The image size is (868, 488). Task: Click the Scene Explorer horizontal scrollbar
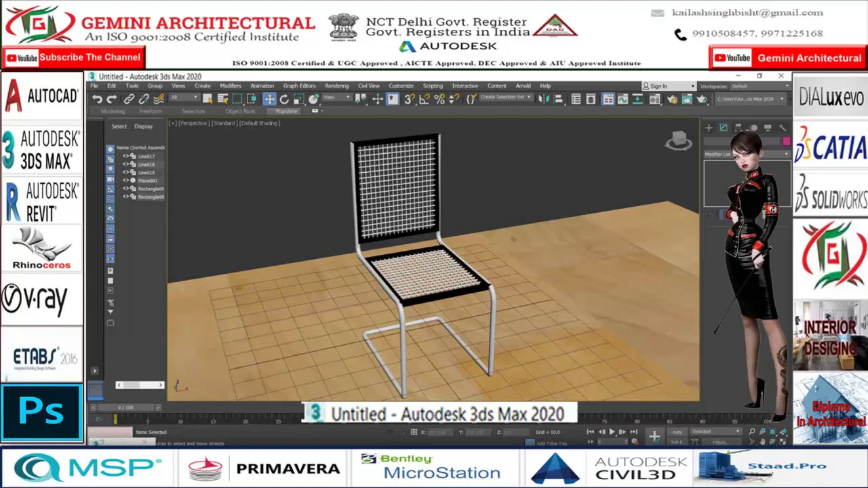[140, 385]
